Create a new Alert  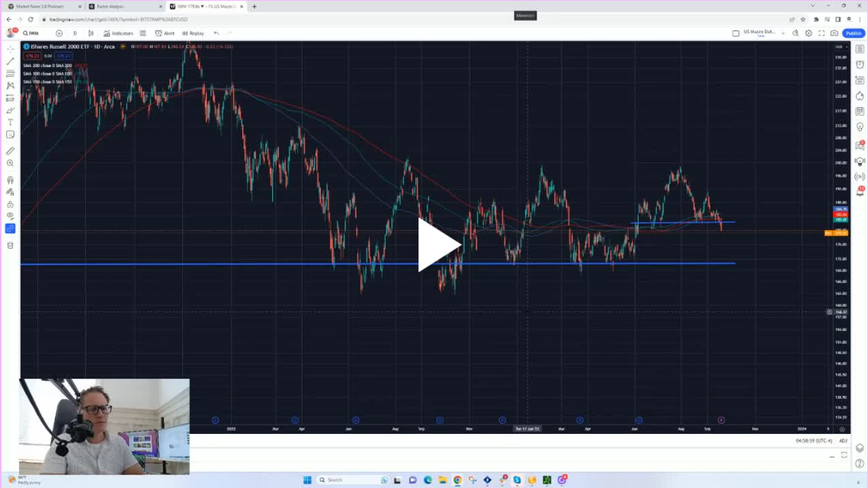point(165,34)
